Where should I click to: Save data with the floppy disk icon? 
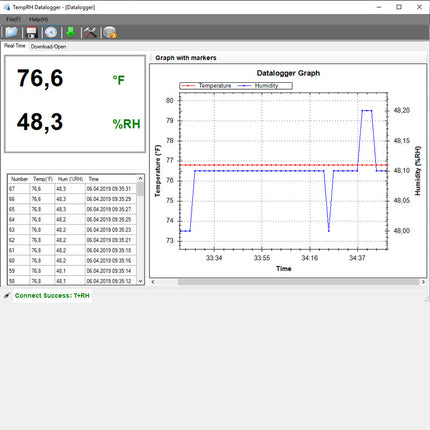click(x=31, y=33)
